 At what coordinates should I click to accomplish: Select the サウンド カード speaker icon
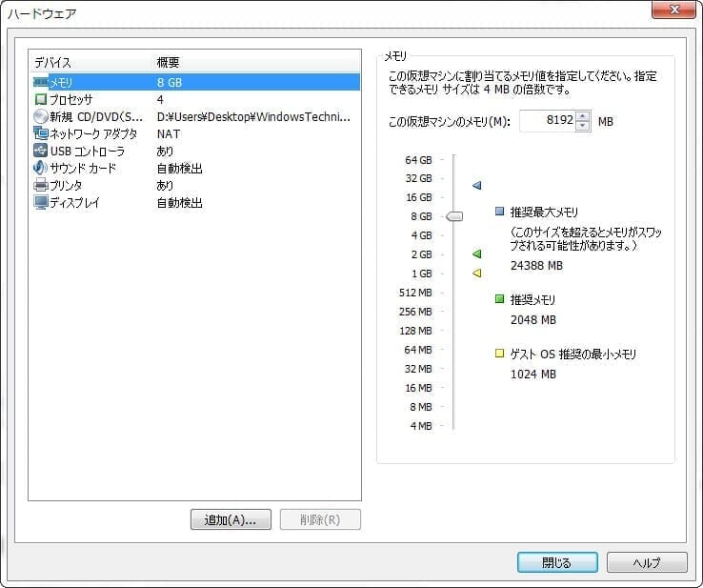[41, 169]
